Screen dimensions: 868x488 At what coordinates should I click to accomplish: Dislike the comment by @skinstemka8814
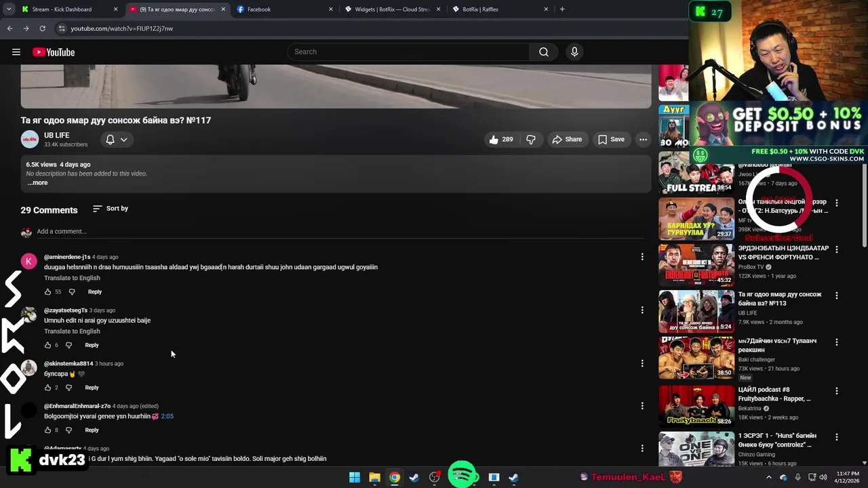pyautogui.click(x=68, y=388)
